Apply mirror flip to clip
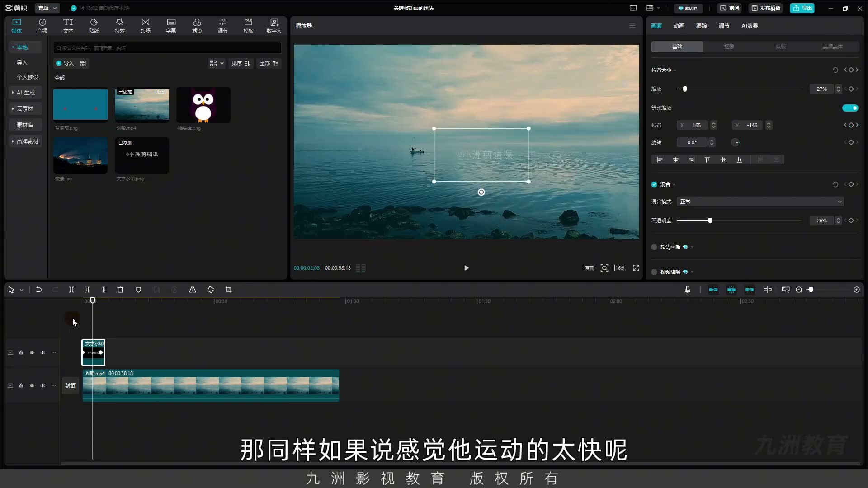The height and width of the screenshot is (488, 868). (x=193, y=290)
